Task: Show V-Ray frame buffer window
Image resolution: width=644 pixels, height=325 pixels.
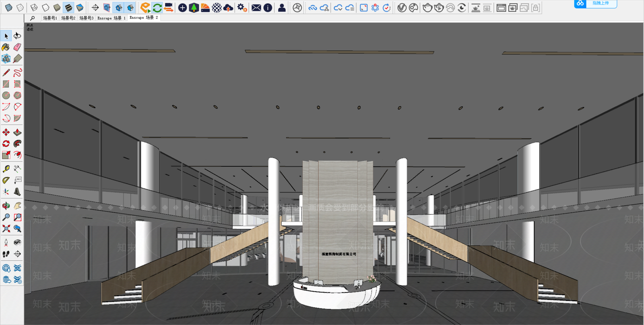Action: tap(501, 7)
